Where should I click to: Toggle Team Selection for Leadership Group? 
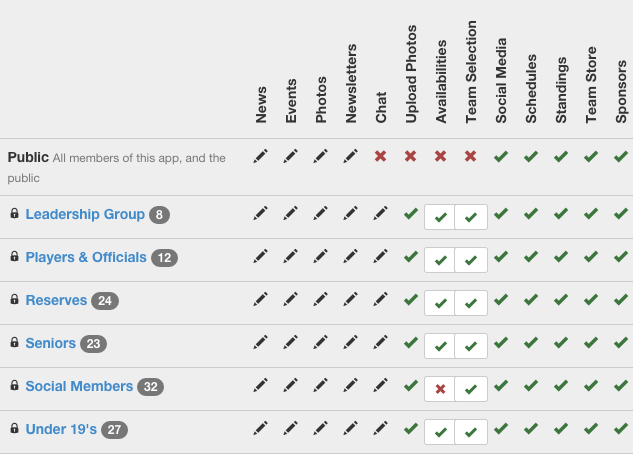click(x=471, y=217)
